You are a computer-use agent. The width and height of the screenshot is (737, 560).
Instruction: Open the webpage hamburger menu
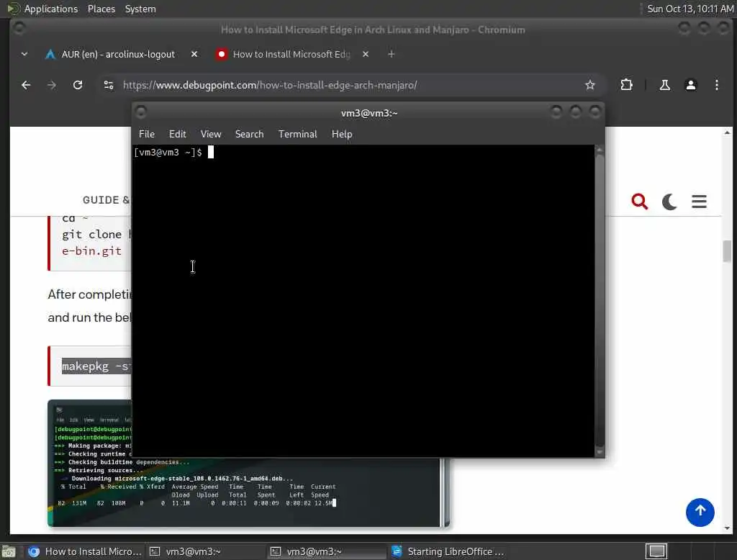pyautogui.click(x=699, y=202)
